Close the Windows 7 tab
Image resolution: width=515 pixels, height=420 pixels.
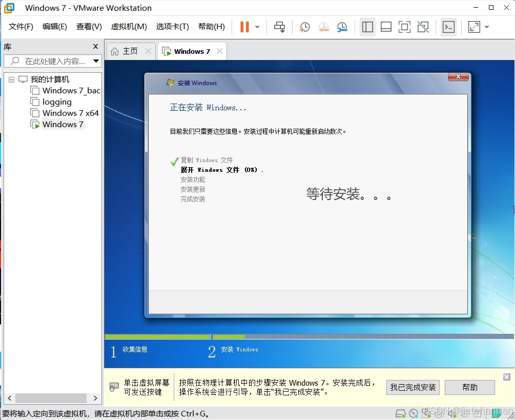pyautogui.click(x=219, y=51)
